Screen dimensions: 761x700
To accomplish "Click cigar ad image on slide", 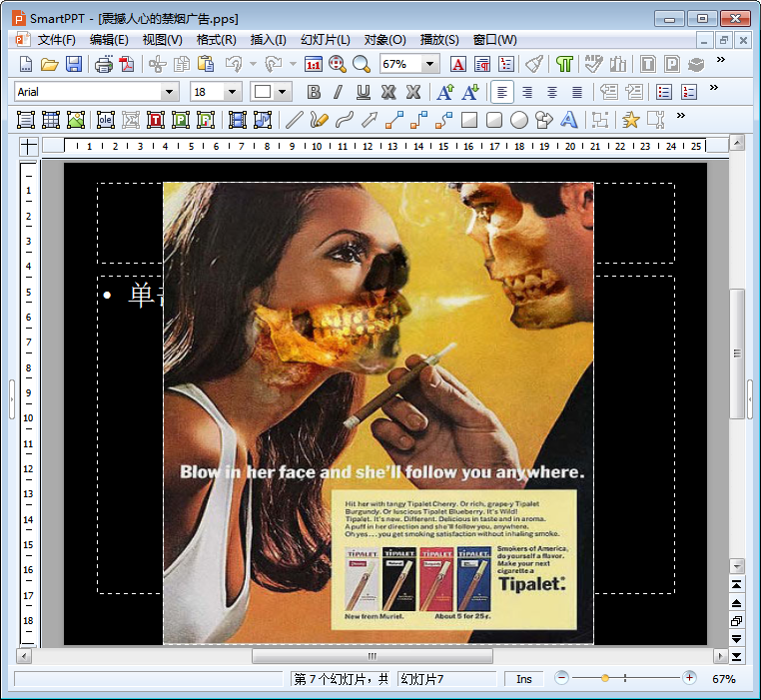I will click(379, 413).
